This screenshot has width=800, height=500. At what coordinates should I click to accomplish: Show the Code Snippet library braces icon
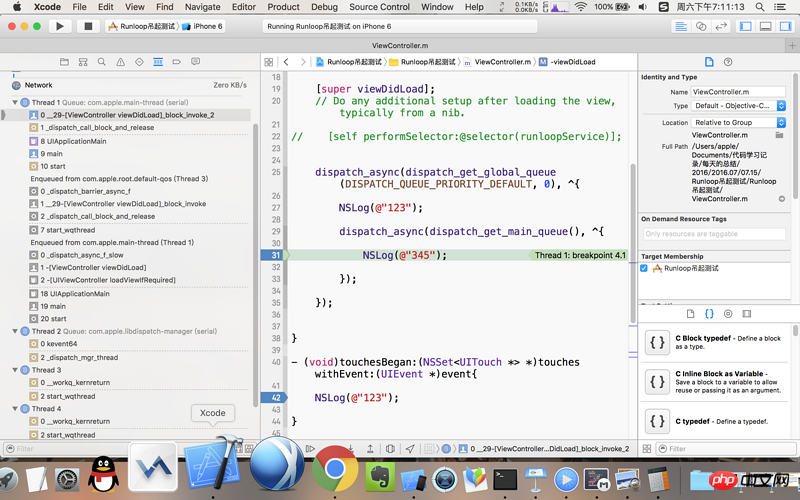point(709,314)
